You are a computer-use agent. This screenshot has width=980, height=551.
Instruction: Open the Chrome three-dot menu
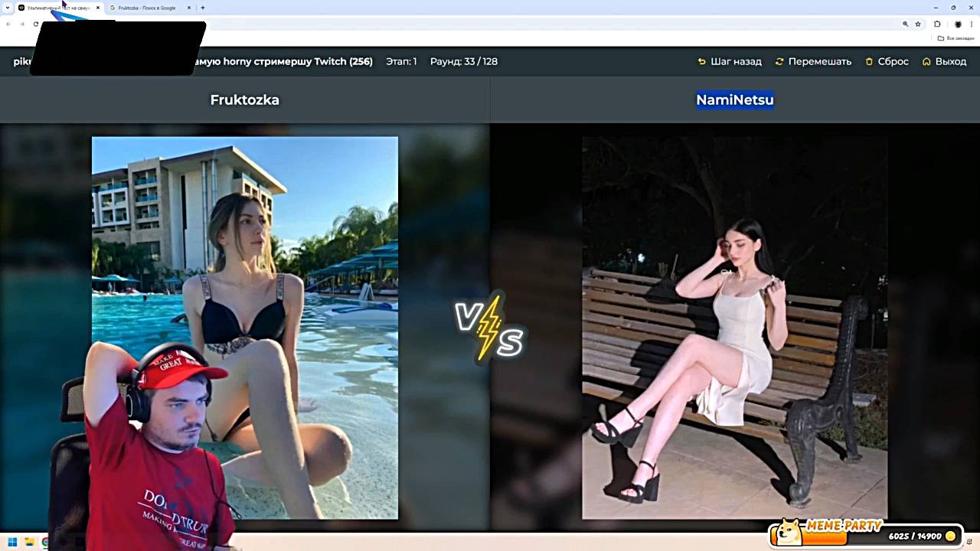pyautogui.click(x=972, y=24)
